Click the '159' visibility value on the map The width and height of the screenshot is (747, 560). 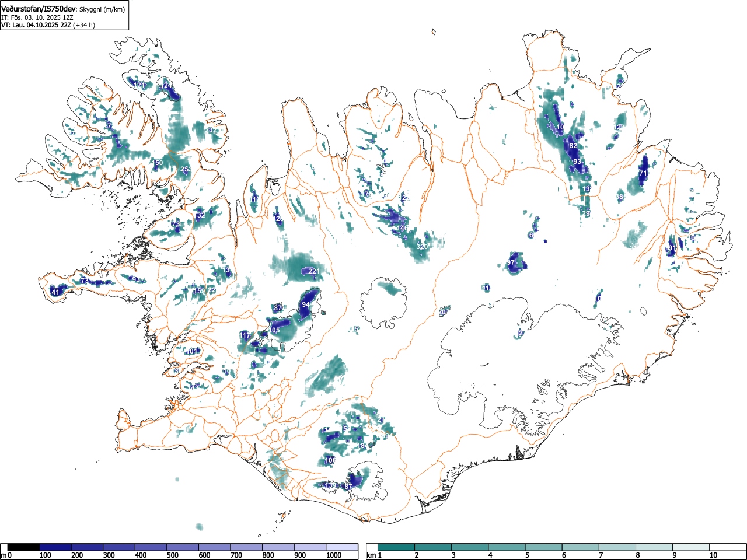(x=200, y=290)
